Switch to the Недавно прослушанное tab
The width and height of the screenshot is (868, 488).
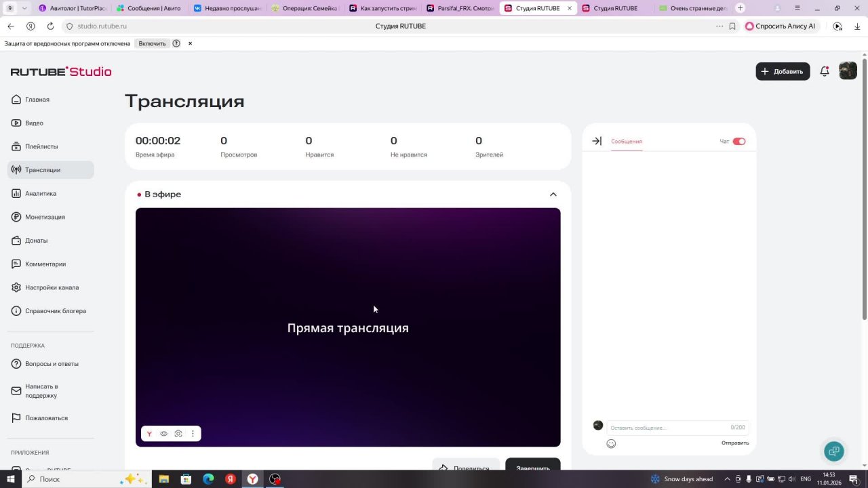coord(226,8)
